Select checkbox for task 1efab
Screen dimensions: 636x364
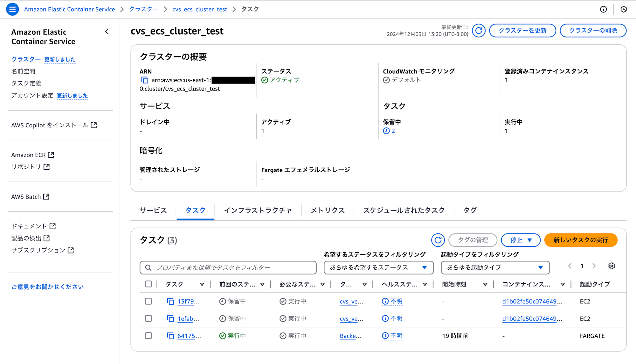pos(148,318)
